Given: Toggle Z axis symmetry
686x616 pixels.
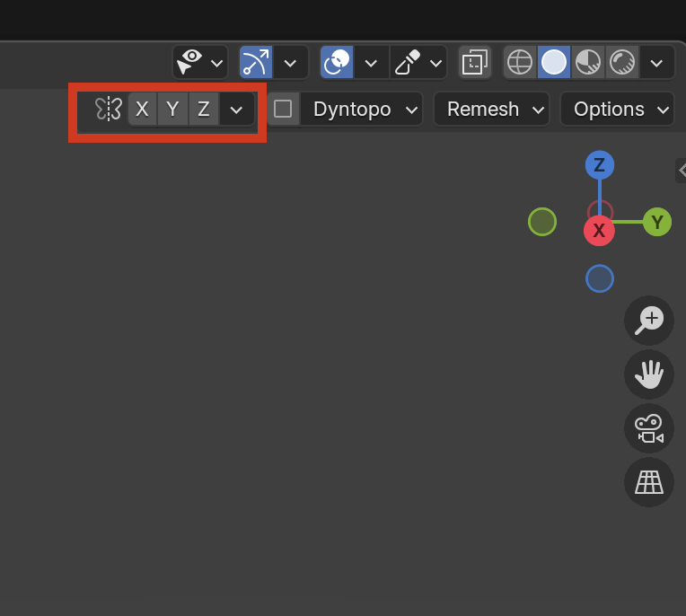Looking at the screenshot, I should coord(204,110).
